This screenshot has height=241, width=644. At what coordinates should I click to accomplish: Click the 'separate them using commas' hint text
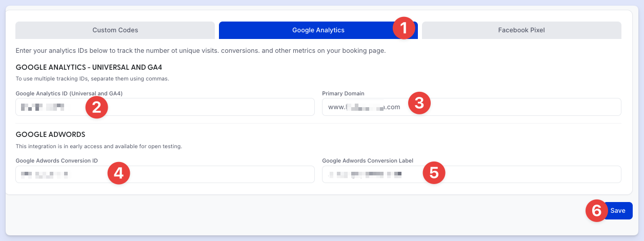[92, 79]
